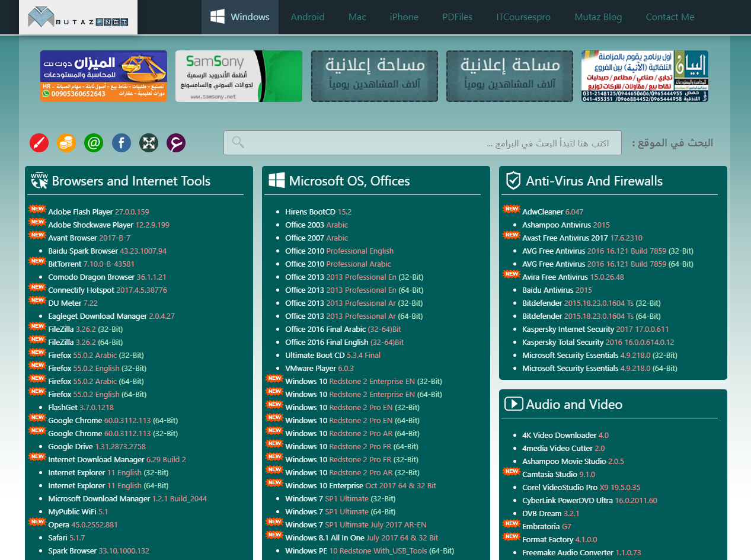
Task: Open Avira Free Antivirus 15.0.26.48 link
Action: pyautogui.click(x=573, y=277)
